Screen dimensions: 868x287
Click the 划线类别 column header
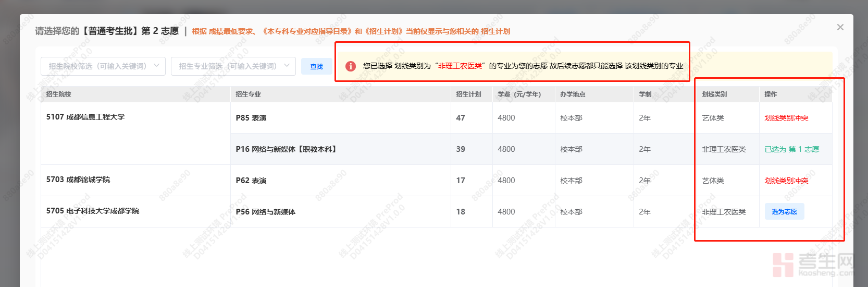pos(714,94)
